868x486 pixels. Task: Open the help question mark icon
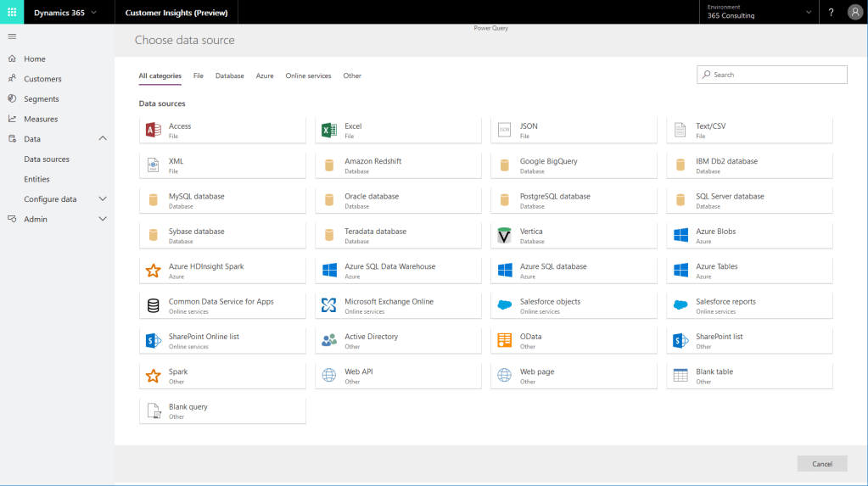click(x=831, y=13)
